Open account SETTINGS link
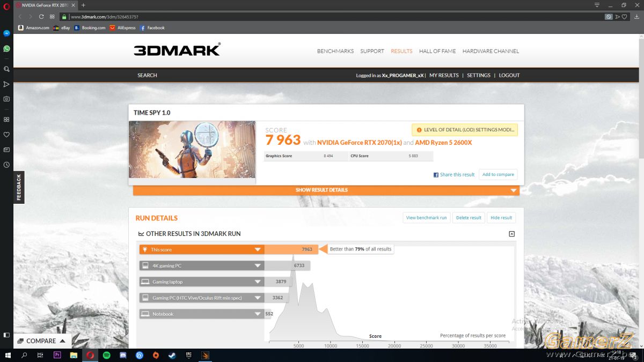 (479, 76)
